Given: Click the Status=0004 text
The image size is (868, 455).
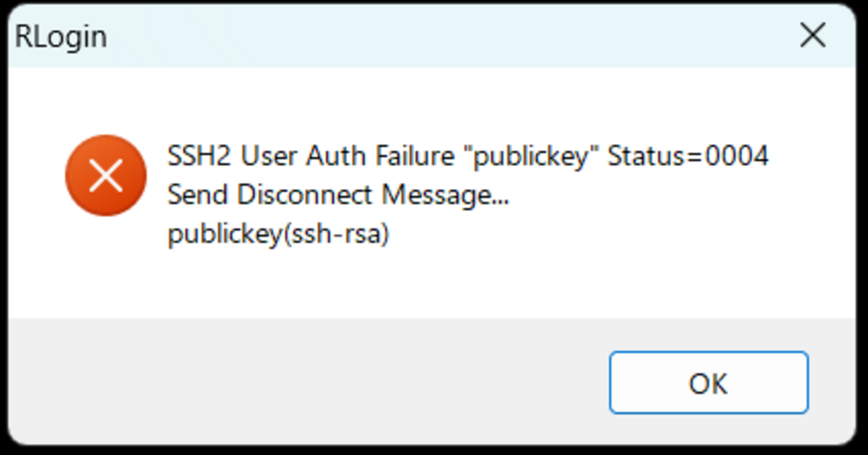Looking at the screenshot, I should tap(688, 157).
